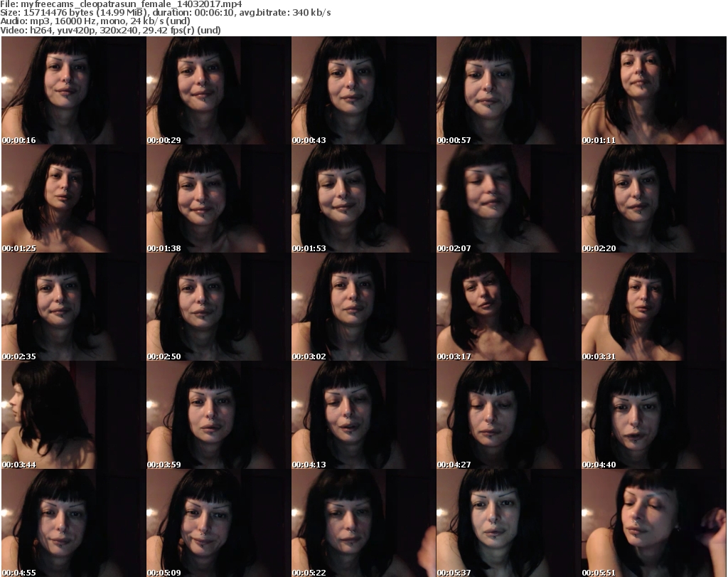Image resolution: width=728 pixels, height=577 pixels.
Task: Pick the frame at 00:02:50
Action: click(x=219, y=307)
